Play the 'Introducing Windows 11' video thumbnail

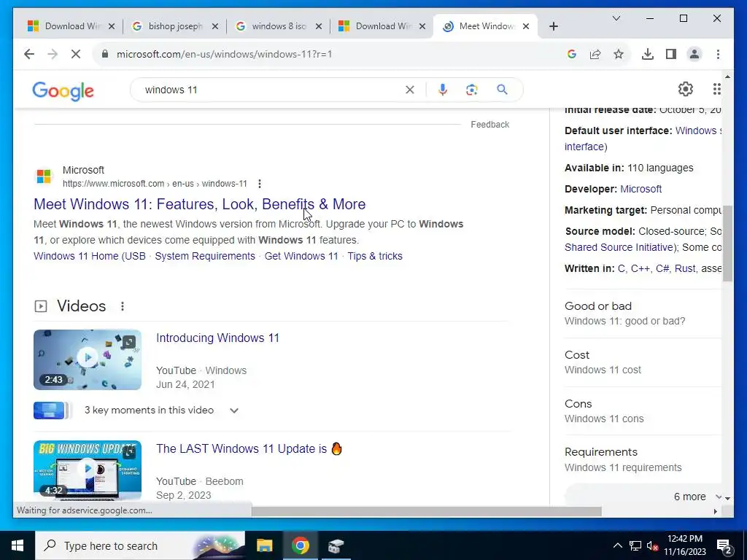(x=88, y=359)
